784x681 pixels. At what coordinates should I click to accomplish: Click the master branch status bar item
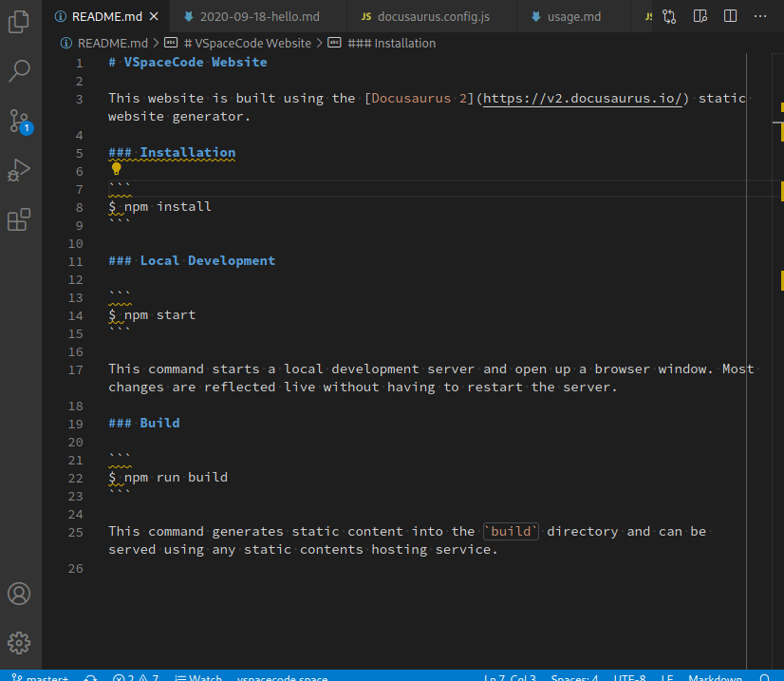coord(40,677)
